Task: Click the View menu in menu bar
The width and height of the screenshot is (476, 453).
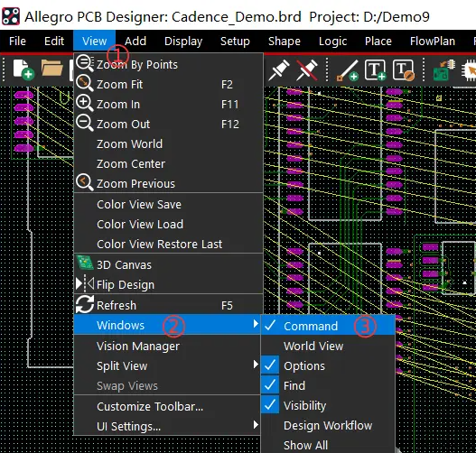Action: [x=95, y=41]
